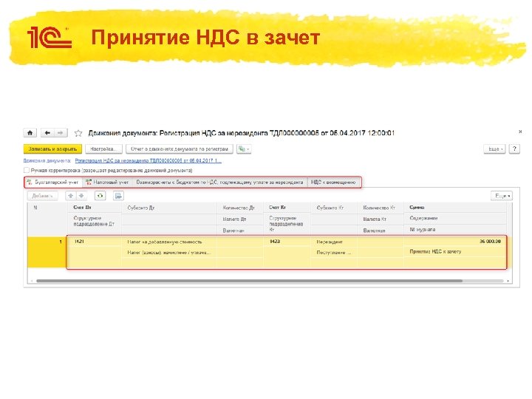Click the forward arrow navigation button

(61, 133)
